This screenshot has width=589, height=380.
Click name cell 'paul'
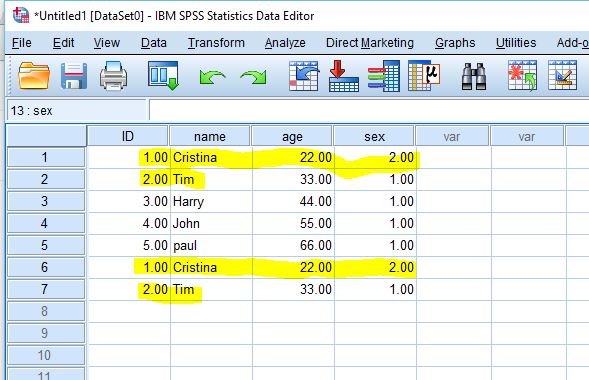tap(211, 245)
